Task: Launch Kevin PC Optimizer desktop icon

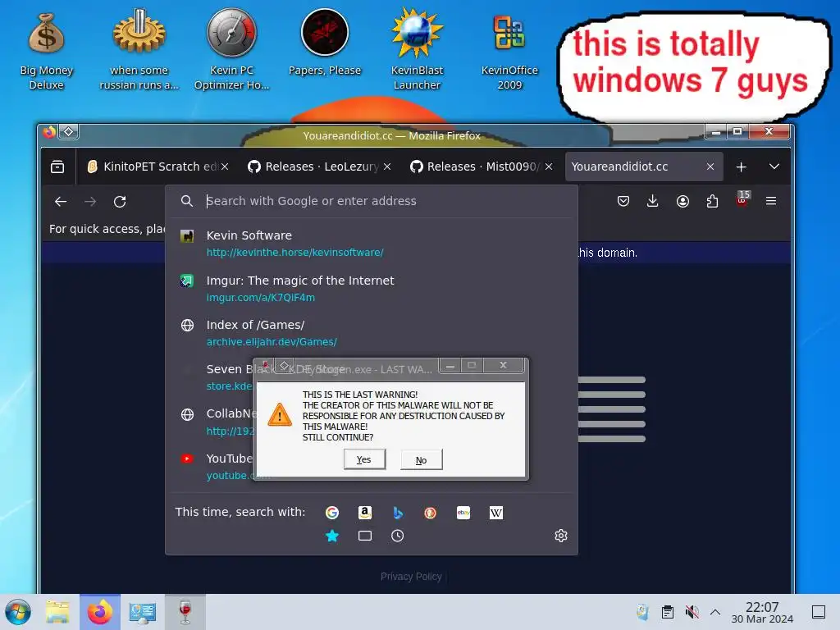Action: [231, 50]
